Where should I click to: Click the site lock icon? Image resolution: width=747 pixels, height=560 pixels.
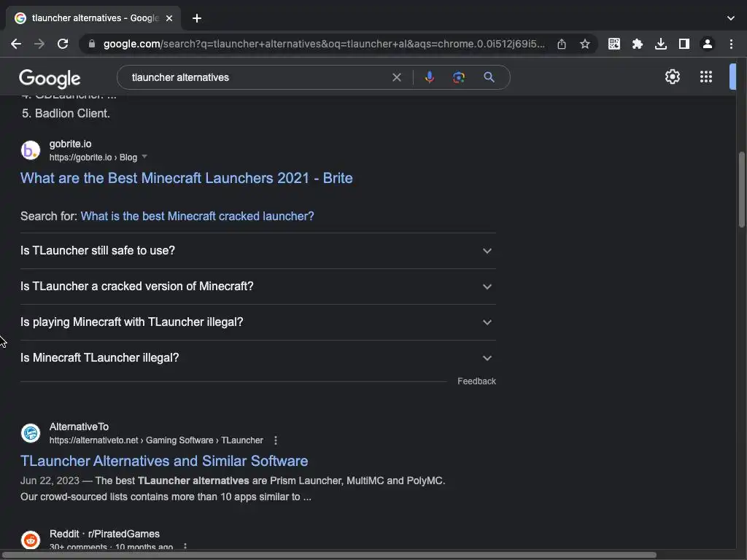(x=92, y=44)
